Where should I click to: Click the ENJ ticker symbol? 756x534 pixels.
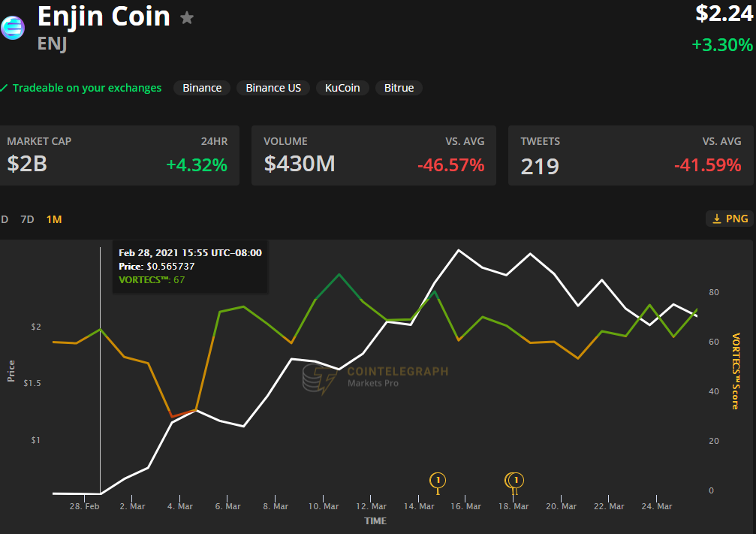52,44
